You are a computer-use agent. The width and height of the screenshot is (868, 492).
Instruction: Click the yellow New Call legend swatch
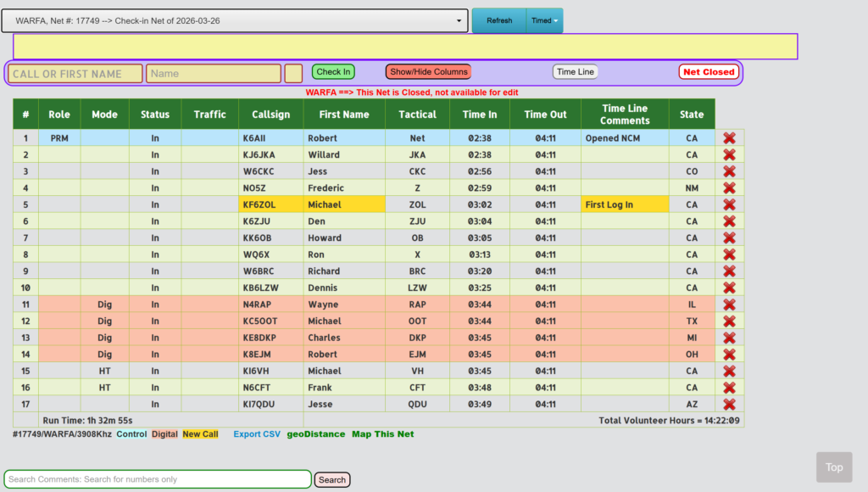click(x=200, y=434)
